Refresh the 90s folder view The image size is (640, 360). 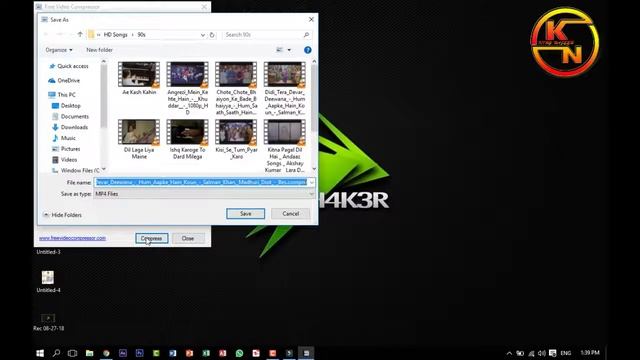(x=212, y=35)
